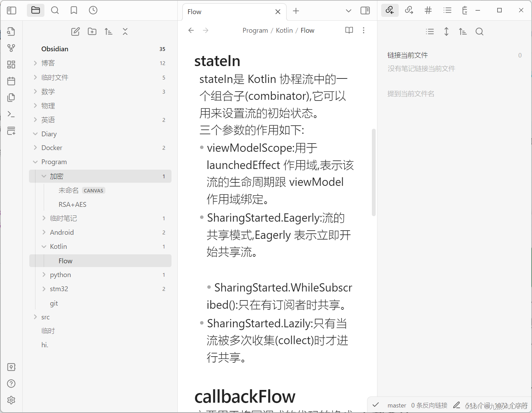Select the backlinks tab in right sidebar
532x413 pixels.
point(390,10)
